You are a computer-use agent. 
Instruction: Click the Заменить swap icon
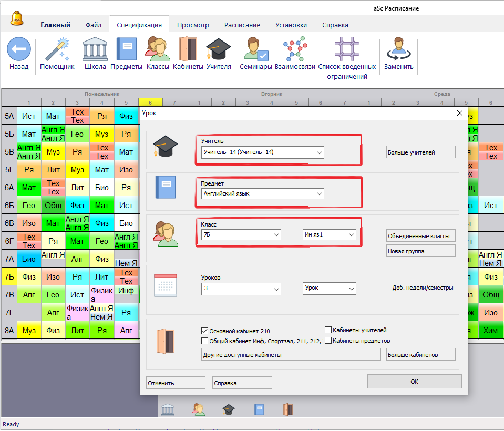tap(398, 49)
